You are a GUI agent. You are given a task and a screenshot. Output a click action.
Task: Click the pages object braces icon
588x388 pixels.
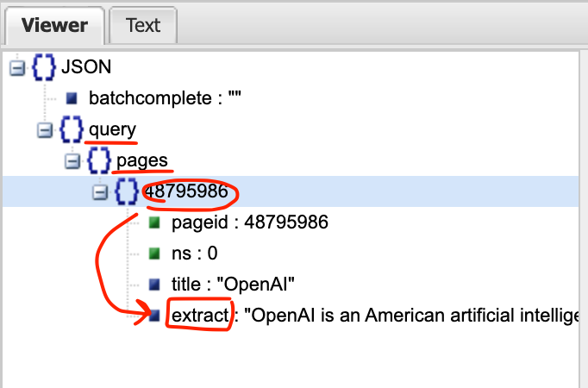point(99,160)
